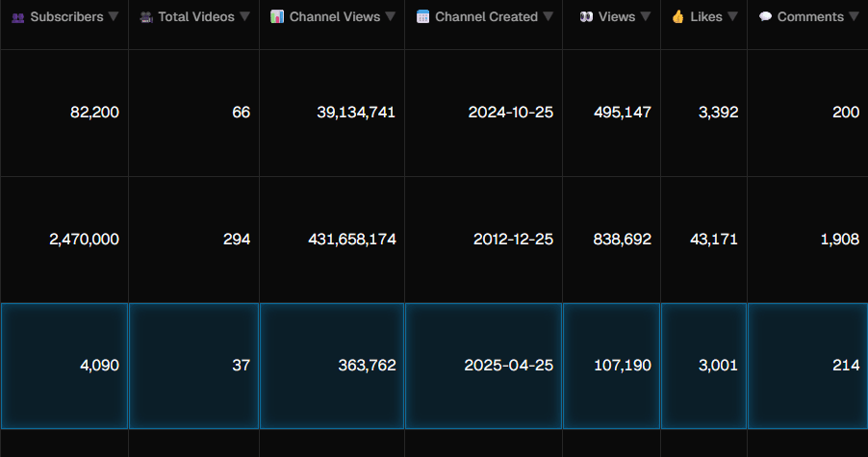
Task: Click the 363,762 channel views cell
Action: [x=332, y=366]
